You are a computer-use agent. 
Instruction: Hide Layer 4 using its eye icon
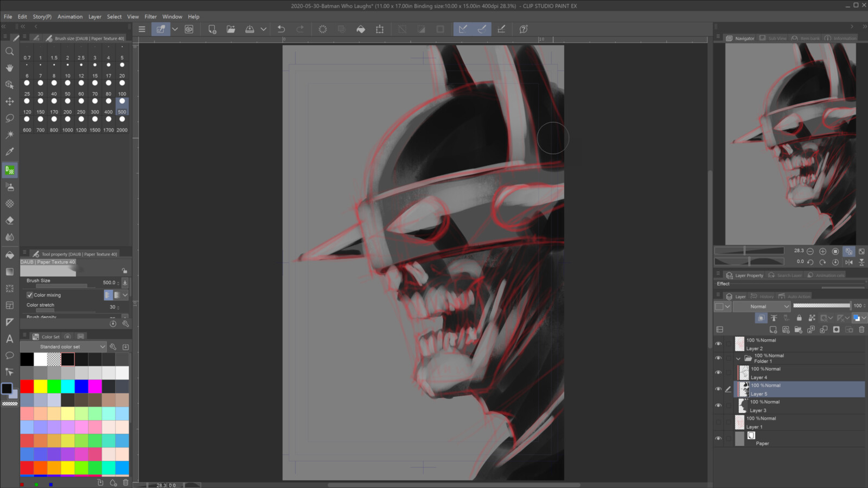(x=718, y=373)
